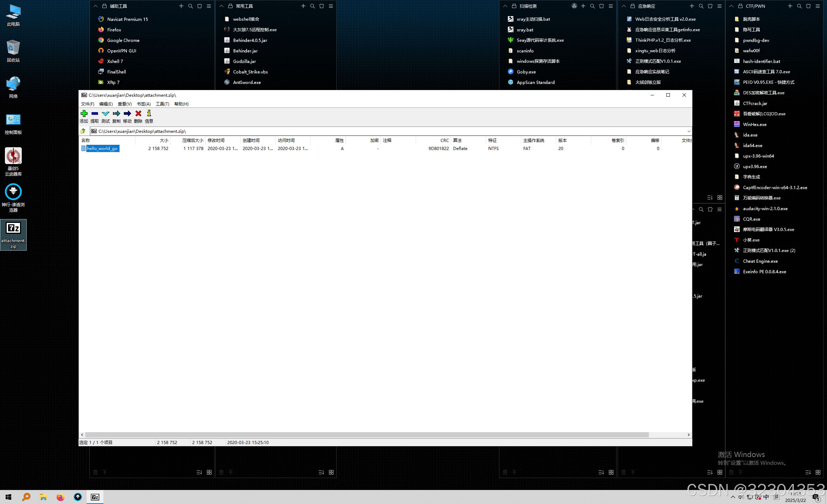Open the 7-Zip address bar dropdown
Screen dimensions: 827x504
(688, 131)
